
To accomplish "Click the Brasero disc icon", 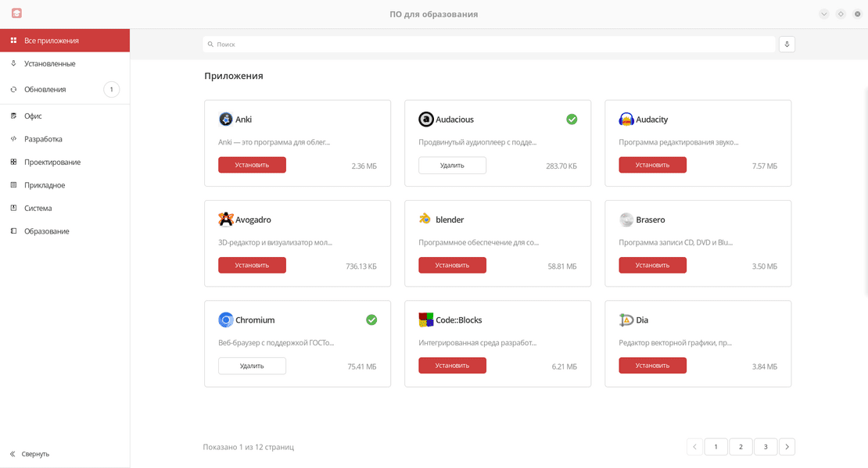I will click(x=626, y=220).
